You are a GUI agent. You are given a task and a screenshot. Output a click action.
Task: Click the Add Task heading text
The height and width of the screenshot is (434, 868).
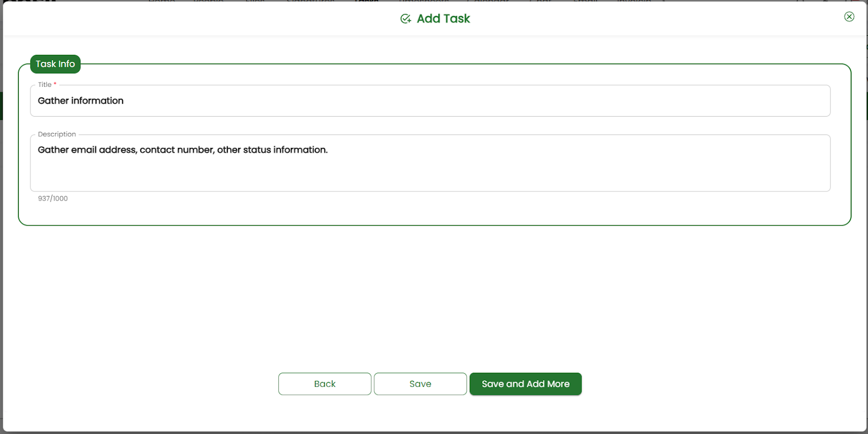443,19
